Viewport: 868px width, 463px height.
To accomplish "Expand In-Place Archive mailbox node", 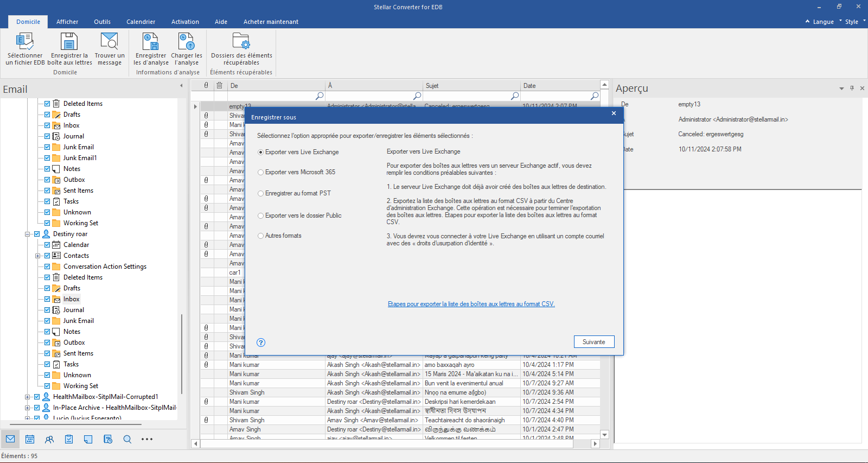I will pyautogui.click(x=27, y=408).
